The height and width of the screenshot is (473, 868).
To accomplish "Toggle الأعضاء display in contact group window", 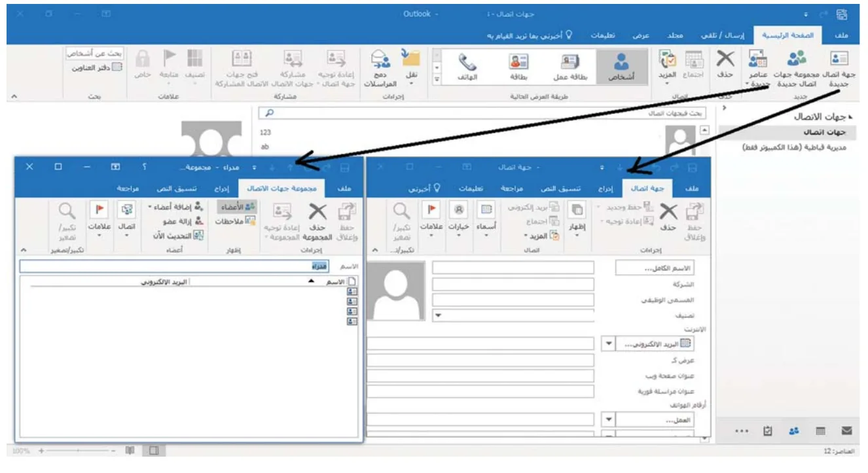I will coord(238,207).
